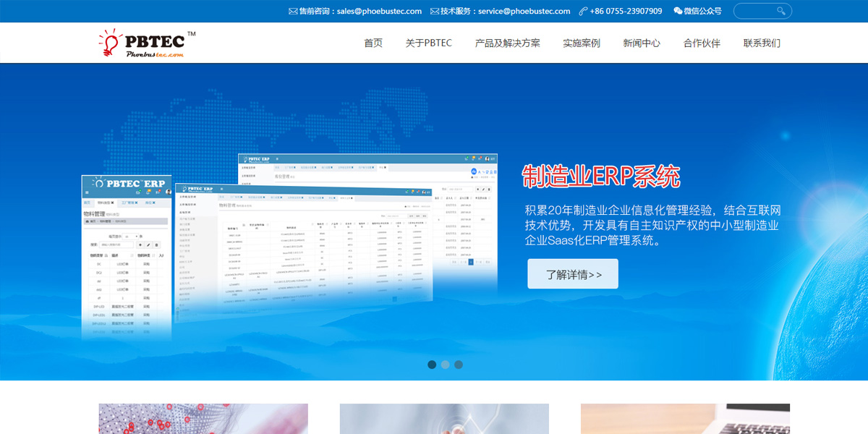Switch to the second carousel slide dot
The width and height of the screenshot is (868, 434).
pyautogui.click(x=446, y=365)
